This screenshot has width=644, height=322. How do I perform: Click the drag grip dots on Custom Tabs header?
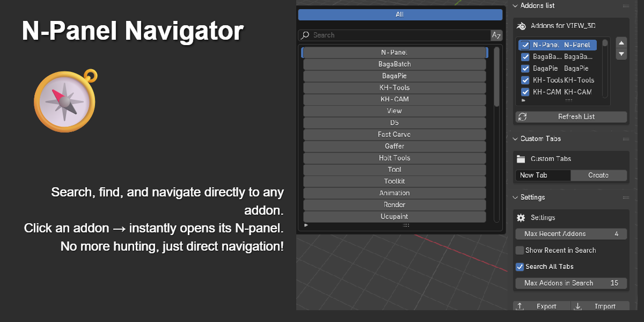click(626, 138)
